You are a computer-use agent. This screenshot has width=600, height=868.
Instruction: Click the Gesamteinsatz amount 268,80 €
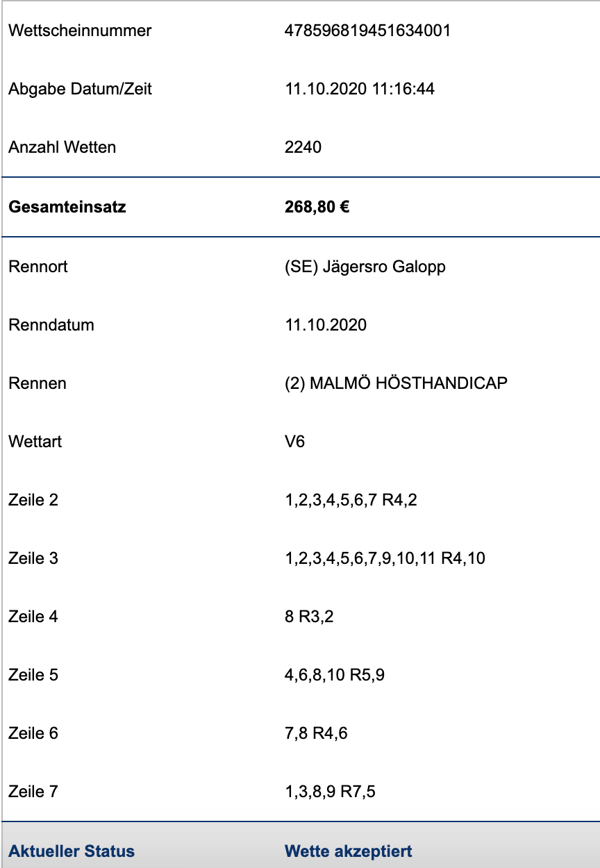317,207
